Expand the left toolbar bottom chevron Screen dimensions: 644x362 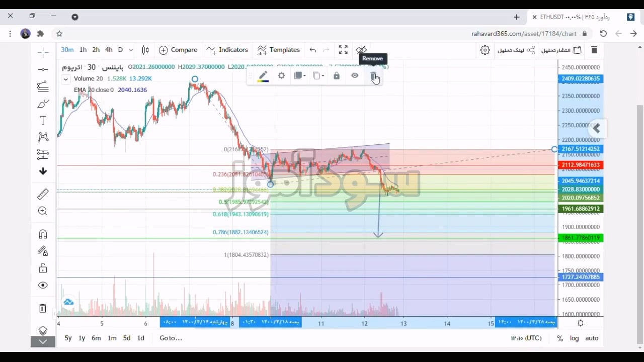coord(43,342)
